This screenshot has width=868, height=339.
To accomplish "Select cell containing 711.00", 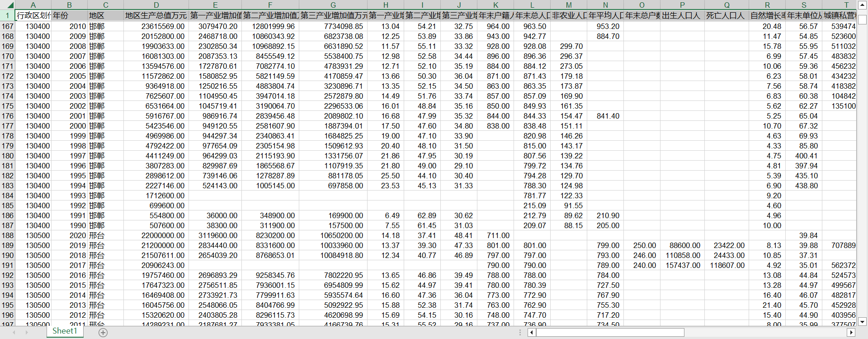I will [495, 235].
